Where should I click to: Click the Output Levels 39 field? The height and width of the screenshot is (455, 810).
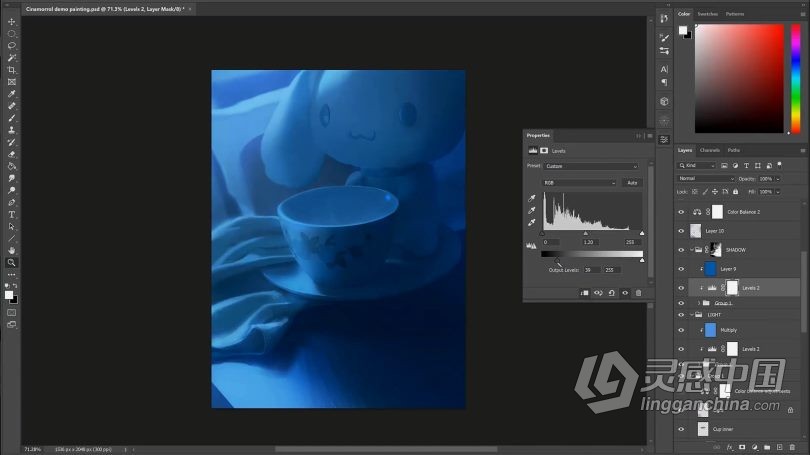pos(591,270)
